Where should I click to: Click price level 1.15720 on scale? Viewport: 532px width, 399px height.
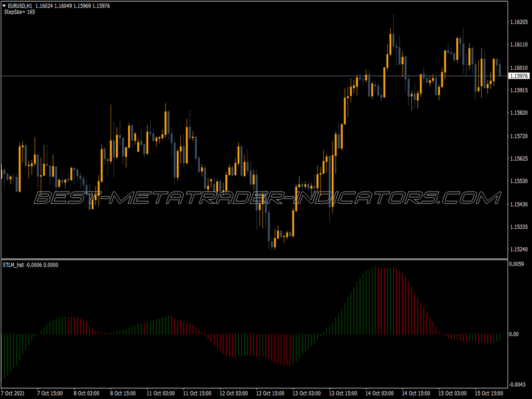click(x=519, y=136)
